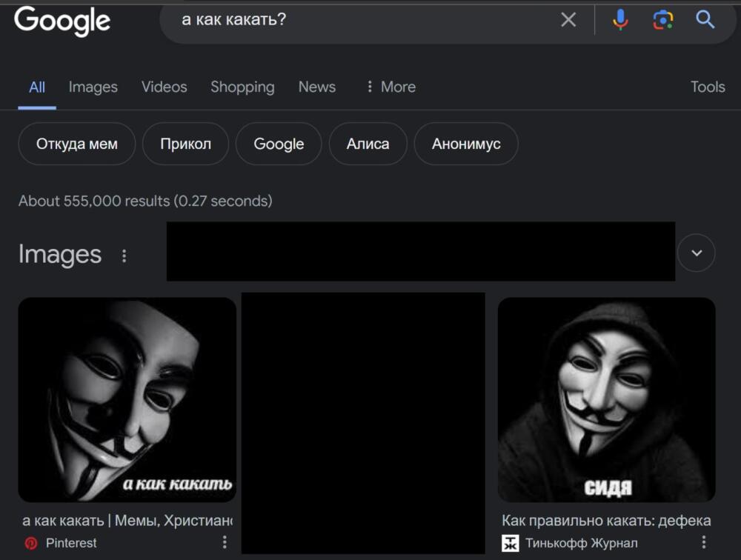The image size is (741, 560).
Task: Open the More menu
Action: tap(391, 87)
